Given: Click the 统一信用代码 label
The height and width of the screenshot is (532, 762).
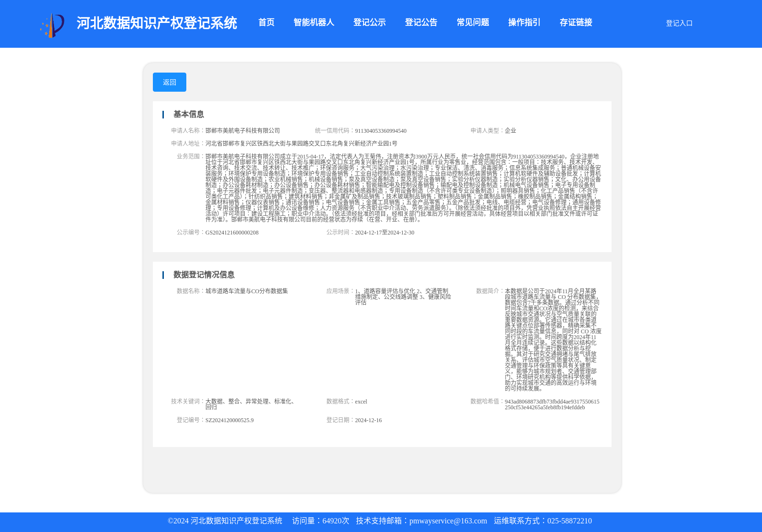Looking at the screenshot, I should (x=334, y=130).
